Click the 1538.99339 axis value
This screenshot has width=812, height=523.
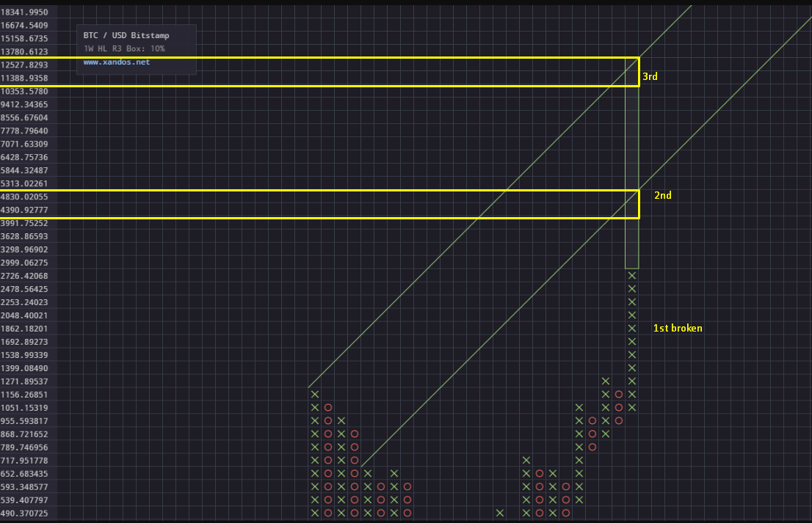click(24, 355)
